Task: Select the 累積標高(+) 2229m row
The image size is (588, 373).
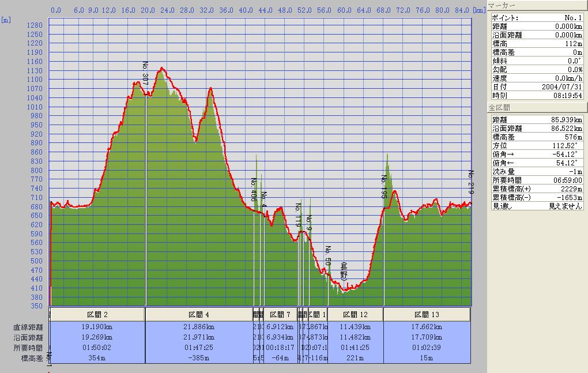Action: 536,189
